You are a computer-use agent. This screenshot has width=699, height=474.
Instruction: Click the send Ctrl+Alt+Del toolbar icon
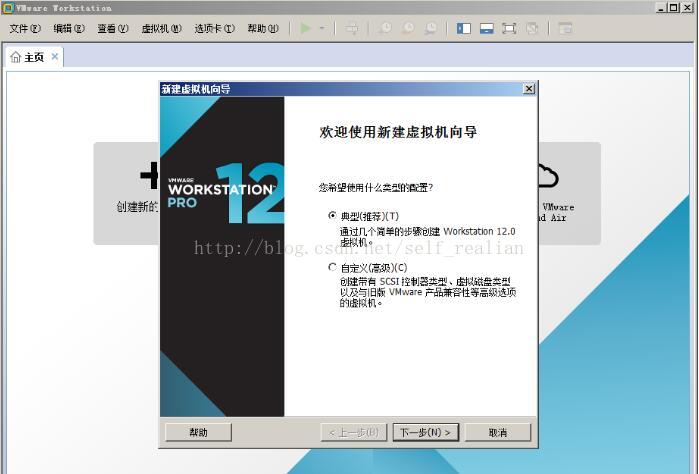tap(352, 29)
